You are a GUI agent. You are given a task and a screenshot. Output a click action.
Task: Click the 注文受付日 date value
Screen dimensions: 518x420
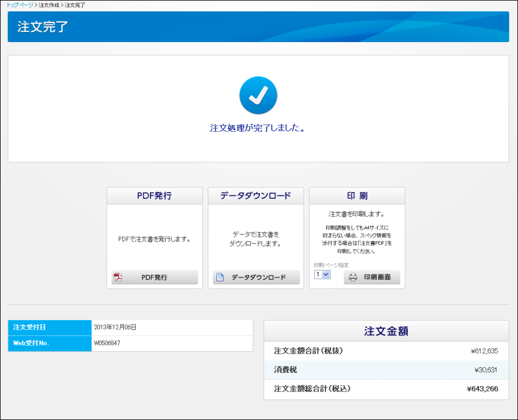click(115, 327)
